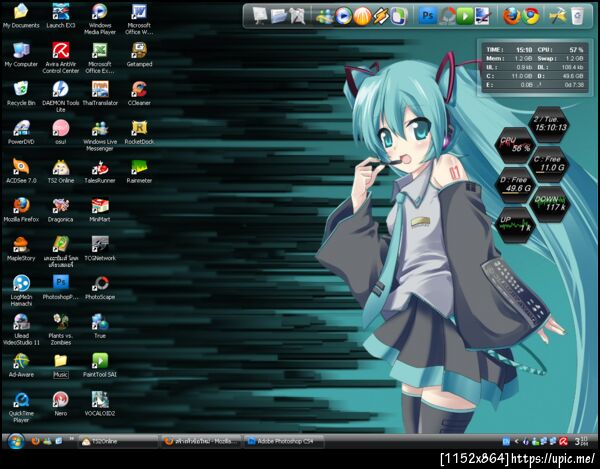Switch to Adobe Photoshop CS4 taskbar button
This screenshot has width=600, height=469.
tap(284, 441)
